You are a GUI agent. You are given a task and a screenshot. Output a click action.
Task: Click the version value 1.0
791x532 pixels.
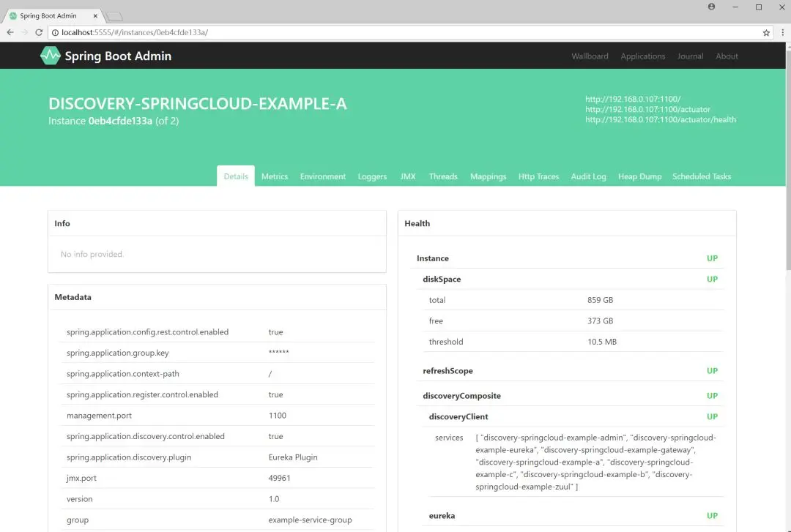273,499
